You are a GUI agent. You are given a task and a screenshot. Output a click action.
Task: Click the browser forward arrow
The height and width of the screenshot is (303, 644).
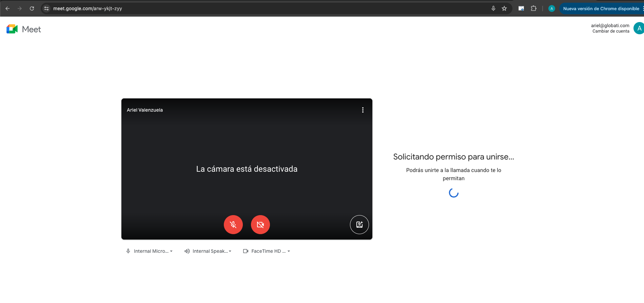point(20,8)
